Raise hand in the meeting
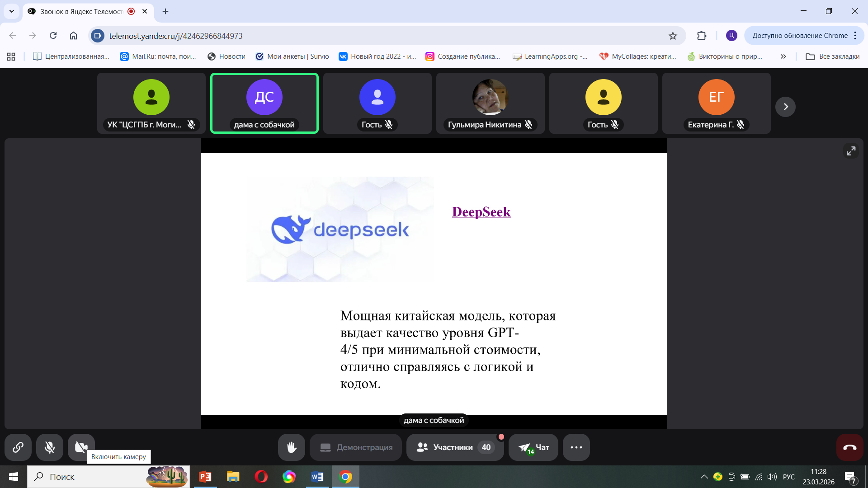Image resolution: width=868 pixels, height=488 pixels. pos(292,447)
